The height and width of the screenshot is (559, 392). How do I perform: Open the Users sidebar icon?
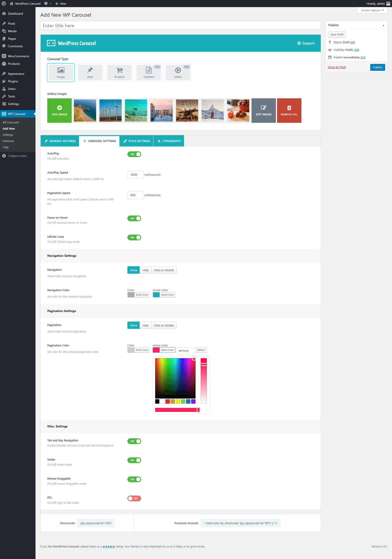(x=4, y=89)
